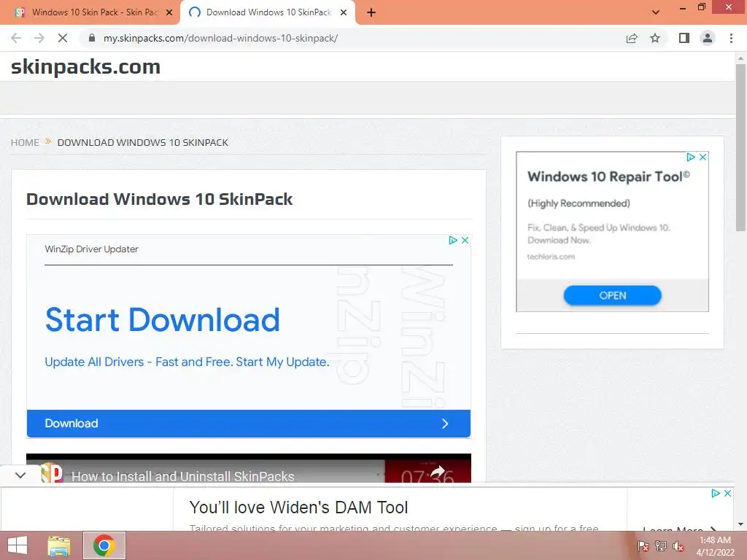Switch to the Windows 10 Skin Pack tab

[x=93, y=12]
